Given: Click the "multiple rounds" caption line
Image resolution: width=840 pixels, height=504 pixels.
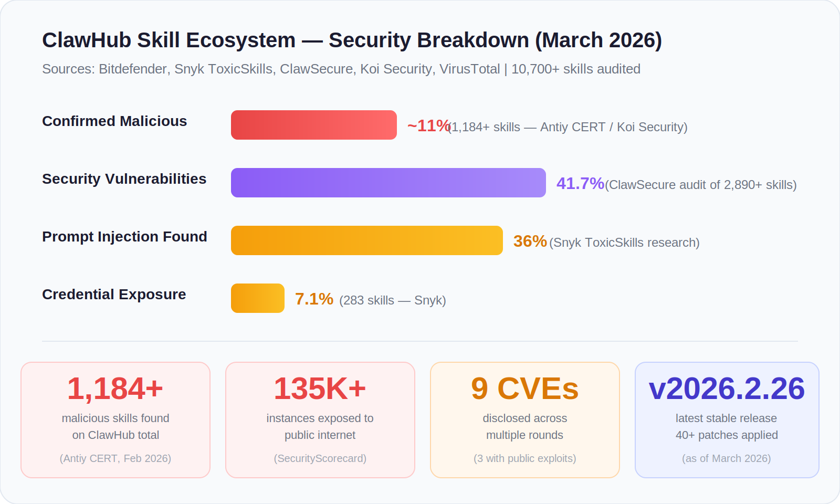Looking at the screenshot, I should (525, 435).
